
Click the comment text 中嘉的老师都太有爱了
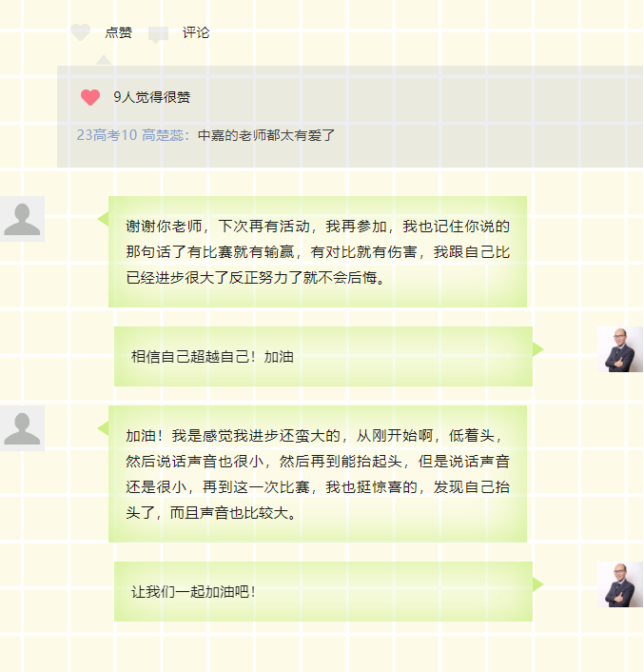tap(266, 135)
